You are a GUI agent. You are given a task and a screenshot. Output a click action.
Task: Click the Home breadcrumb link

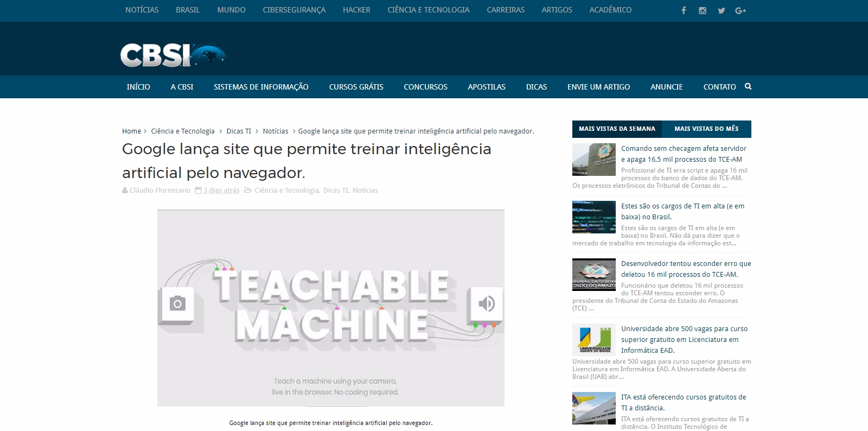coord(131,131)
